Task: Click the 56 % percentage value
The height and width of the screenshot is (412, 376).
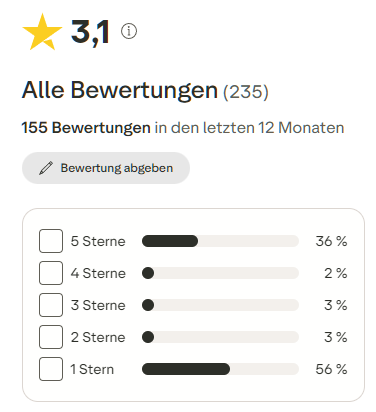Action: 331,369
